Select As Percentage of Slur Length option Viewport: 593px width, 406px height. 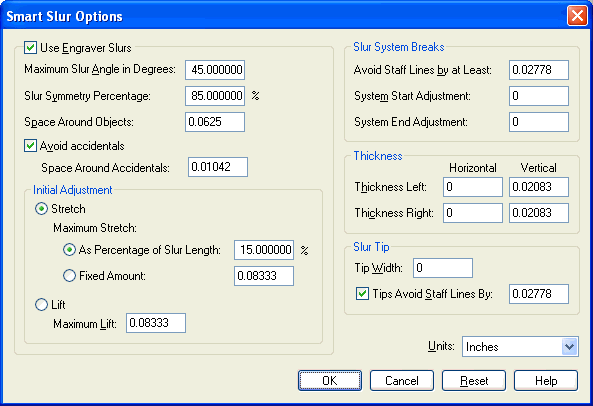pyautogui.click(x=69, y=250)
